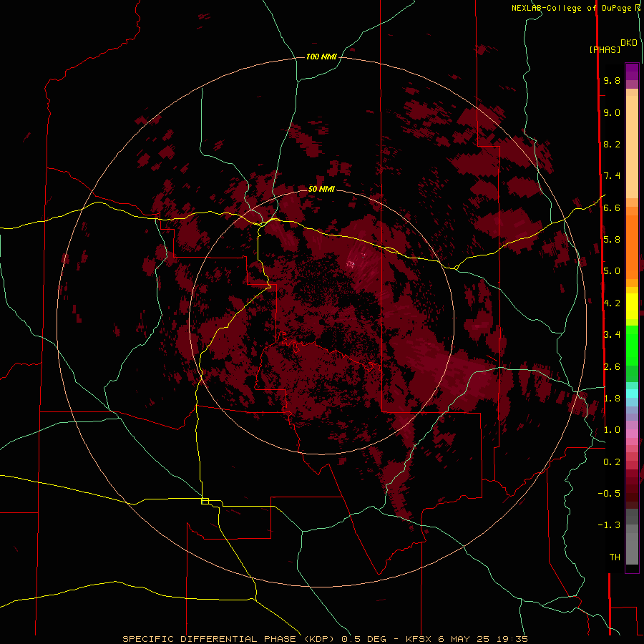The width and height of the screenshot is (644, 644).
Task: Click the yellow square highway junction marker
Action: click(x=205, y=501)
